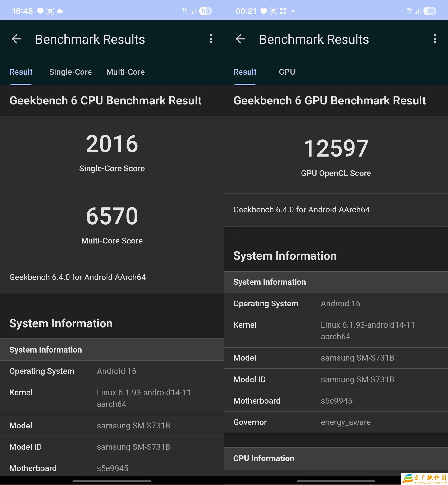
Task: Tap Operating System row on CPU screen
Action: click(x=112, y=371)
